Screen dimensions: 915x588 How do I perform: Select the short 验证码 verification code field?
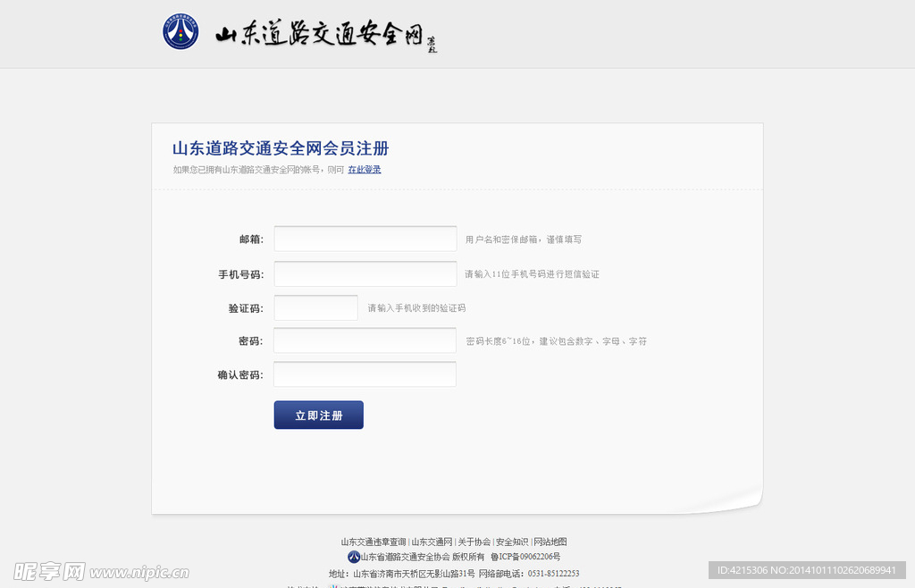[x=315, y=307]
